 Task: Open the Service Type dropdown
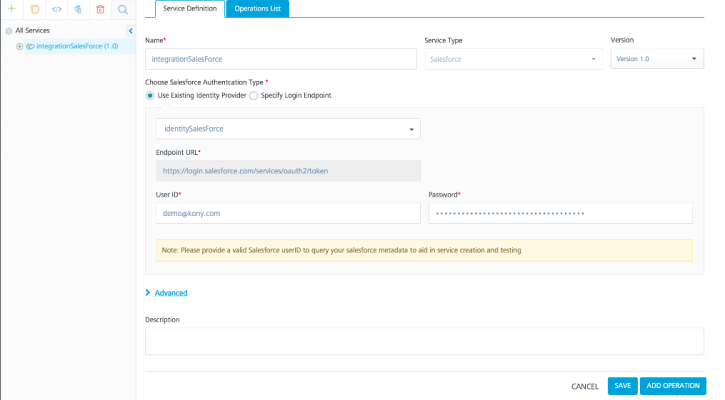[x=513, y=59]
